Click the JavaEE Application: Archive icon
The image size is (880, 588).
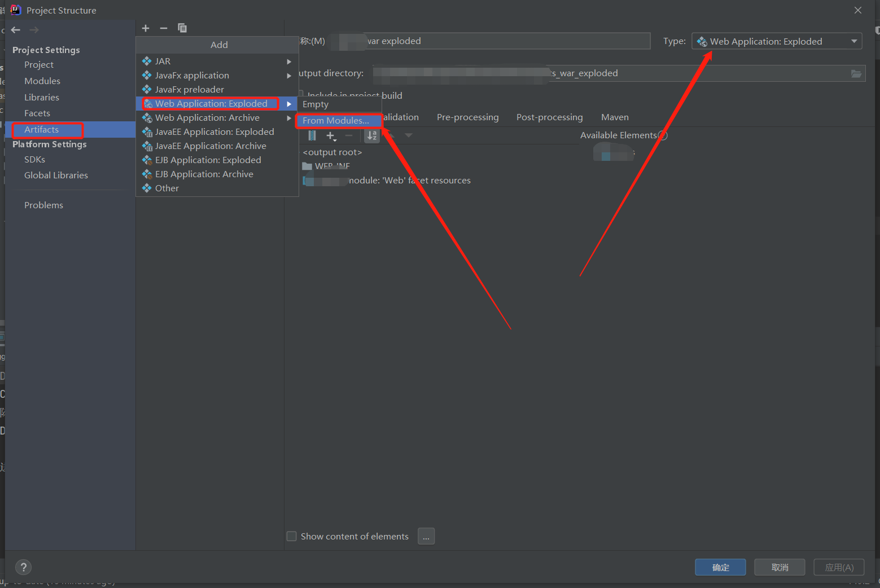147,146
